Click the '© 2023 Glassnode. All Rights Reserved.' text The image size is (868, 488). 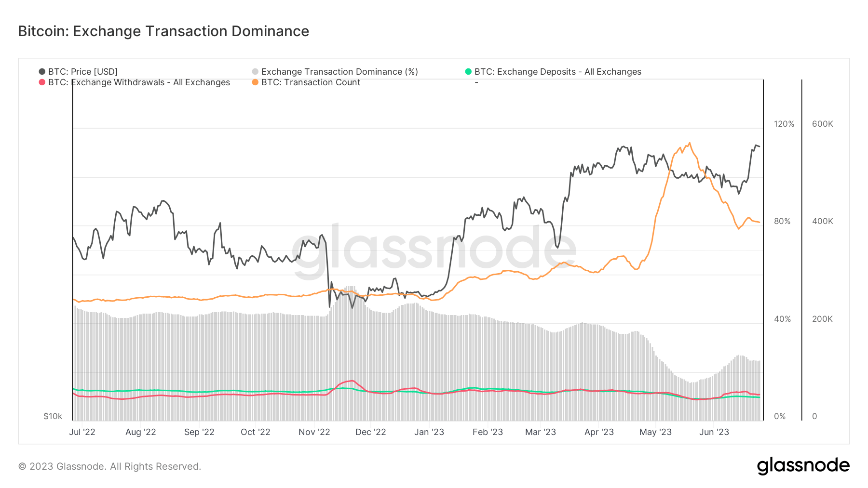[109, 466]
